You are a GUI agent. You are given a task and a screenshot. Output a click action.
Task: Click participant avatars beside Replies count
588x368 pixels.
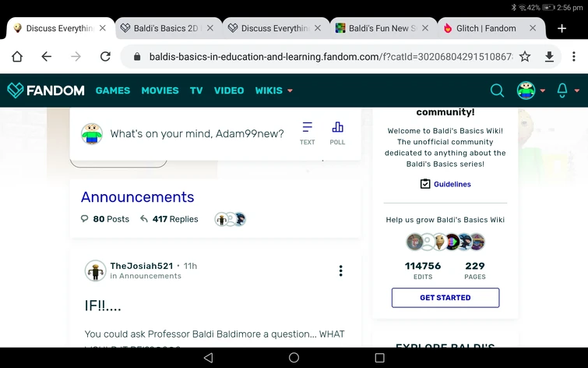tap(231, 219)
